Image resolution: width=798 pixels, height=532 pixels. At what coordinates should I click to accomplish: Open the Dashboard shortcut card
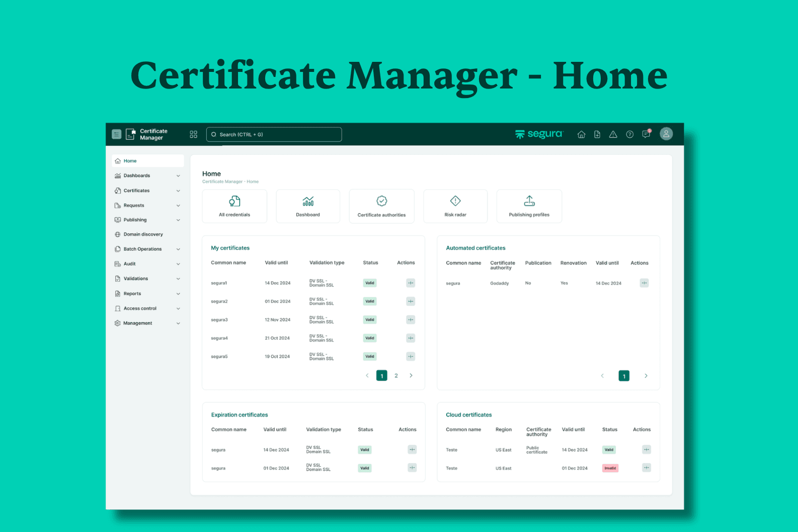(308, 206)
